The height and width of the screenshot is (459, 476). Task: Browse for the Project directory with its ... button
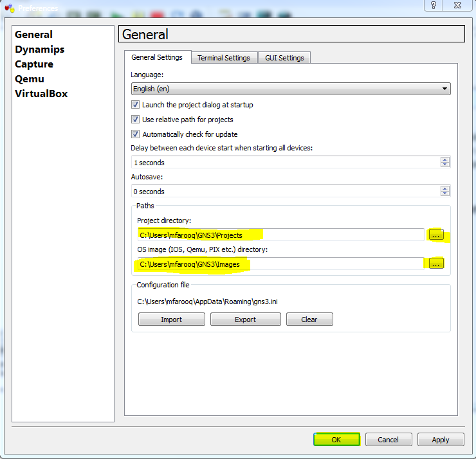(x=436, y=235)
